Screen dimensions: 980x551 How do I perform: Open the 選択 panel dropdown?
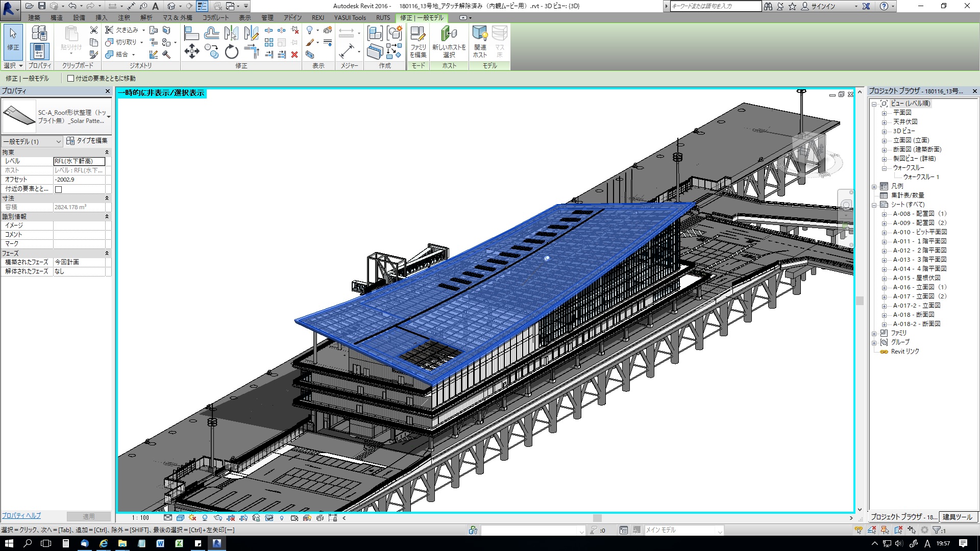coord(13,65)
